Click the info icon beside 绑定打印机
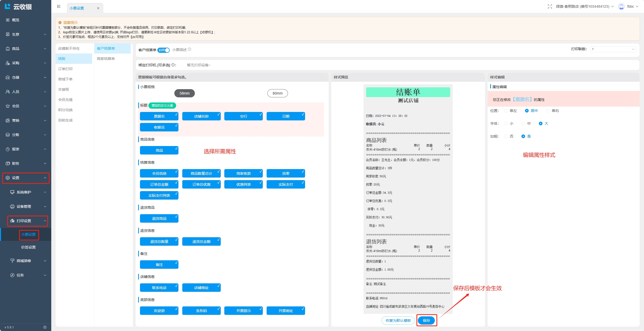644x331 pixels. (x=173, y=65)
